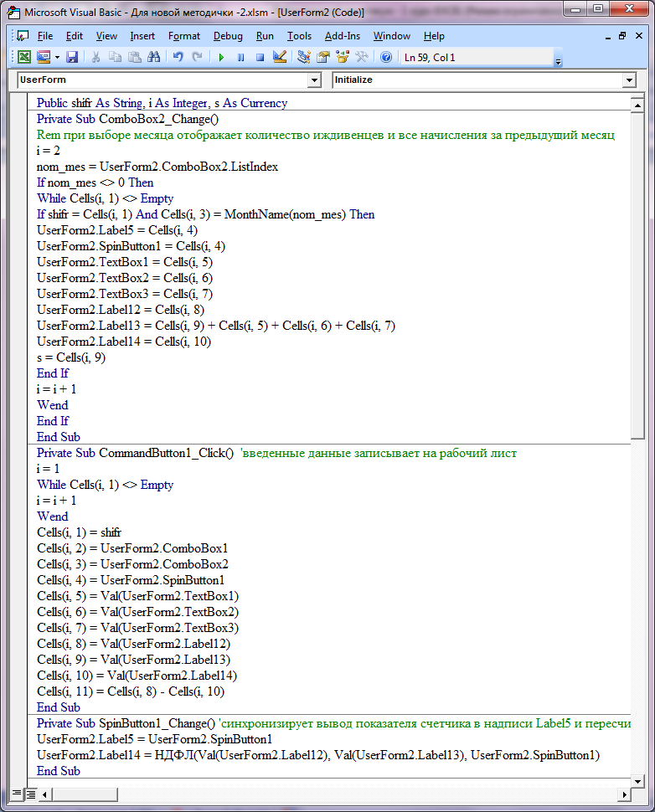Click the Cut scissors icon
The image size is (655, 812).
95,57
